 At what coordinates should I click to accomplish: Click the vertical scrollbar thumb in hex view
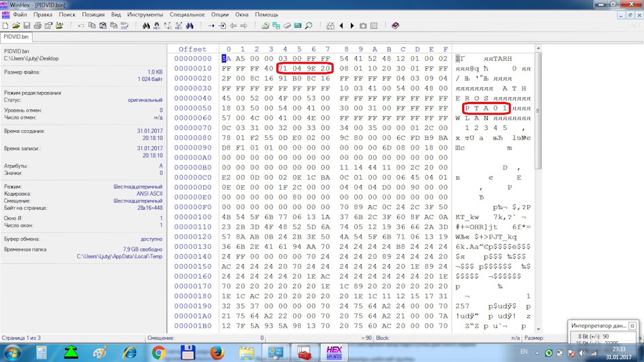click(x=538, y=111)
